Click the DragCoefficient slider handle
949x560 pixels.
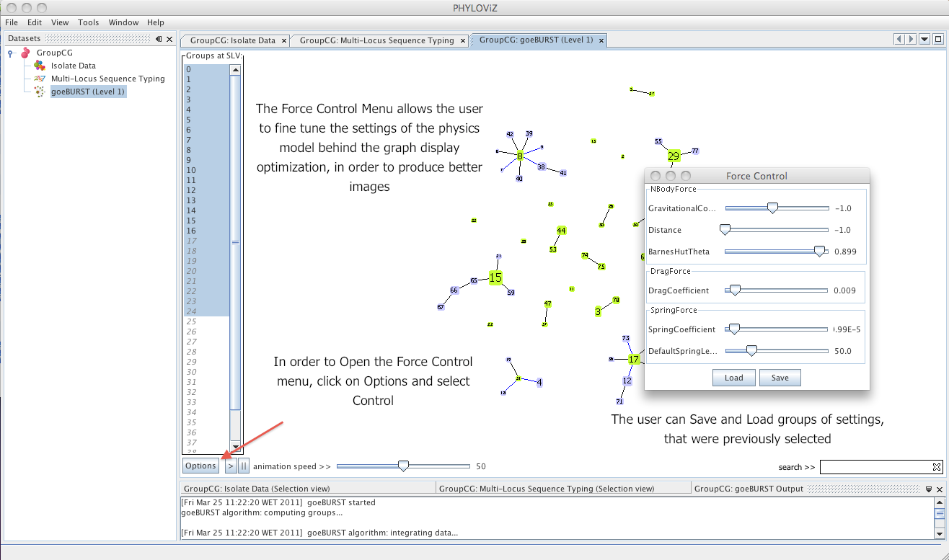tap(735, 290)
